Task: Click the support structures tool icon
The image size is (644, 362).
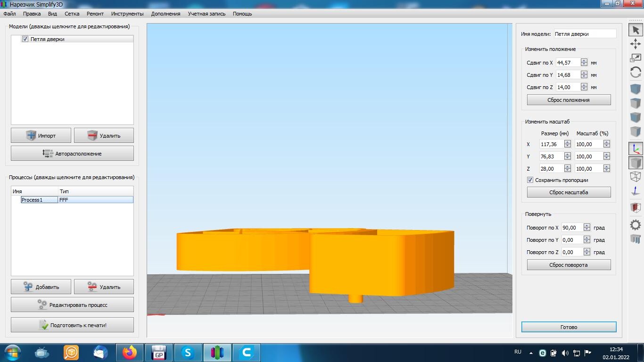Action: coord(636,239)
